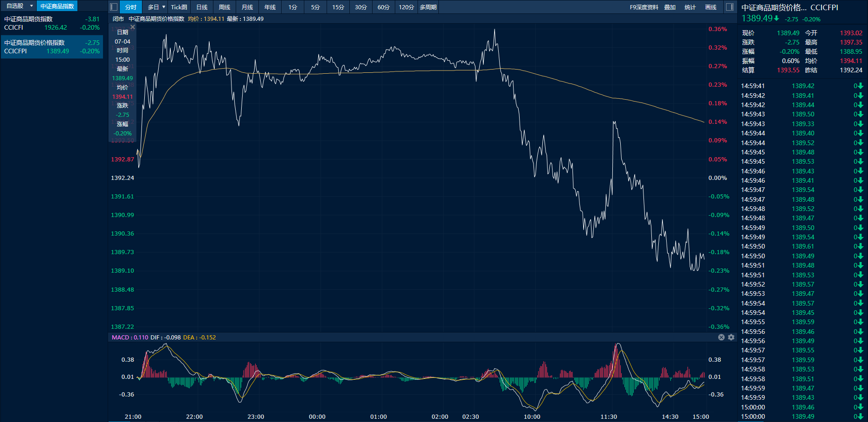Click the green down-arrow beside 1389.49 header price

point(777,19)
